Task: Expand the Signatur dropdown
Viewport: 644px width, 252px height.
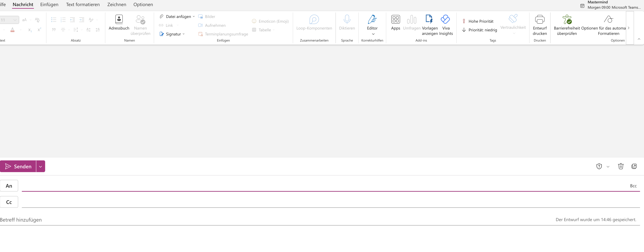Action: point(183,34)
